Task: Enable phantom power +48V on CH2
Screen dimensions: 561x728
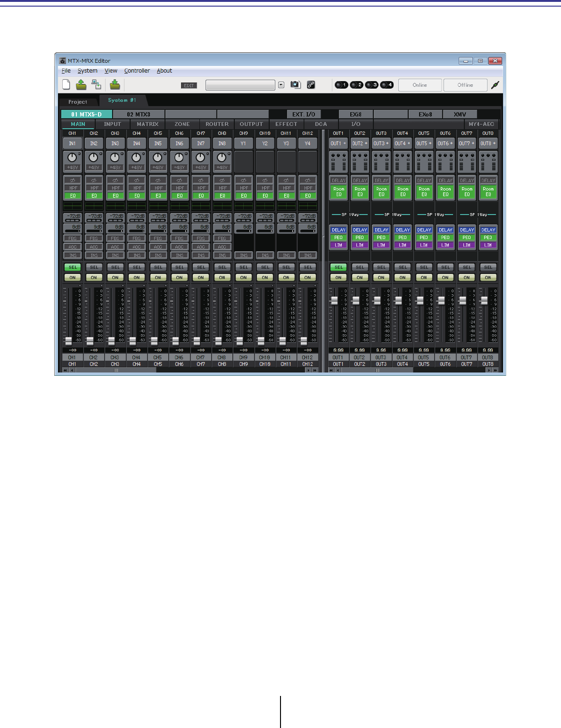Action: (x=93, y=168)
